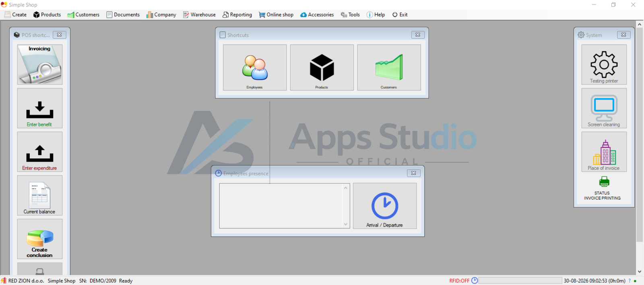Click the Ready status text
Image resolution: width=644 pixels, height=285 pixels.
point(126,281)
